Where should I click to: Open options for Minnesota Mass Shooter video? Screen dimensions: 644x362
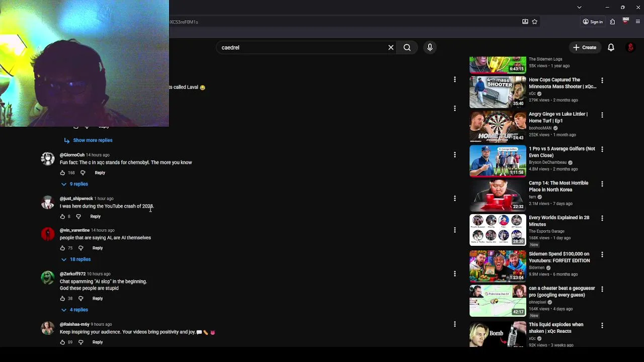point(602,80)
